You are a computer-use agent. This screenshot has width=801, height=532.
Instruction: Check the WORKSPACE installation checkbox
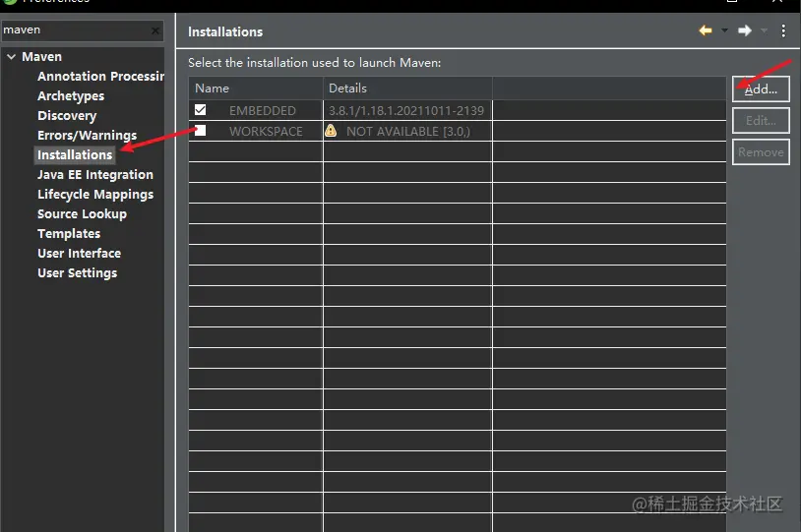[x=201, y=130]
